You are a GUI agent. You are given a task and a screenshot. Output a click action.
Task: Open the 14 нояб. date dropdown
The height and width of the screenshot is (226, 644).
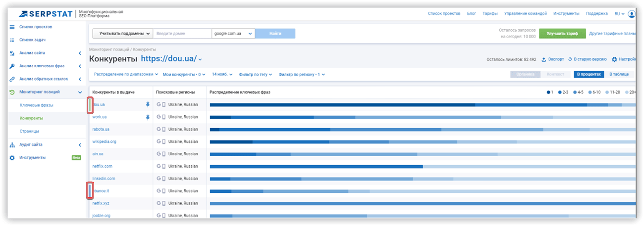coord(223,74)
